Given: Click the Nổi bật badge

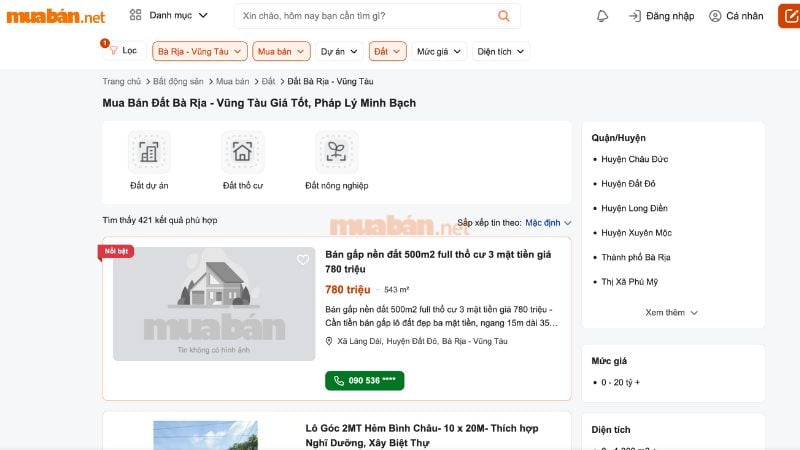Looking at the screenshot, I should 116,252.
